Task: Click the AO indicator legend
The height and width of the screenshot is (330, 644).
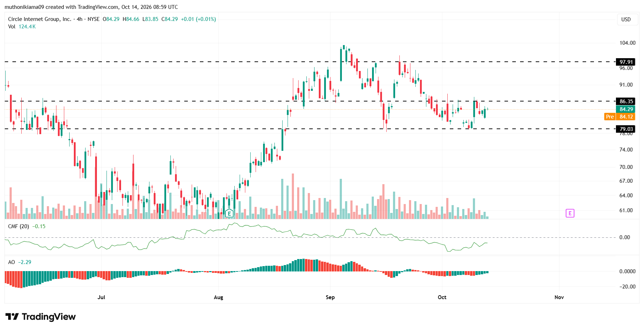Action: coord(20,262)
